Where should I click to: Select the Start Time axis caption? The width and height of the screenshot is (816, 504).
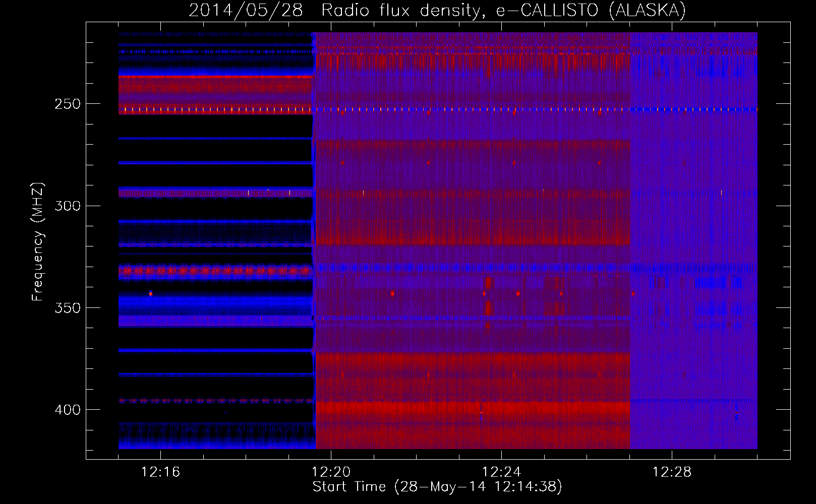coord(437,487)
